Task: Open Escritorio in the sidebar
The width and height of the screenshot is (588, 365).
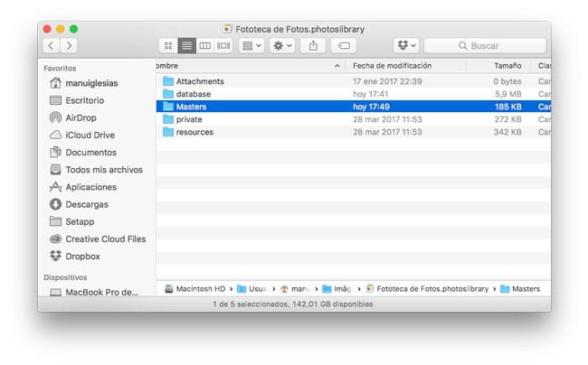Action: pos(77,100)
